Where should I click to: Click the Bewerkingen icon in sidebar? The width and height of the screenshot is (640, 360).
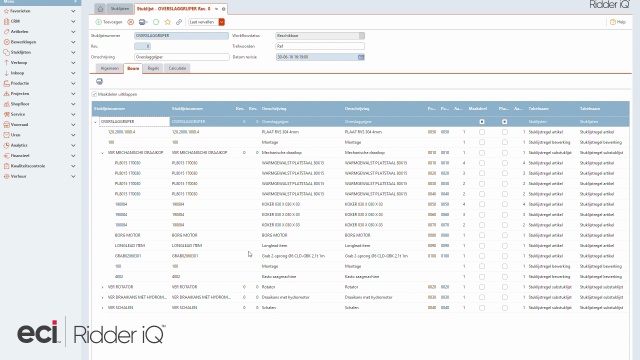(6, 42)
